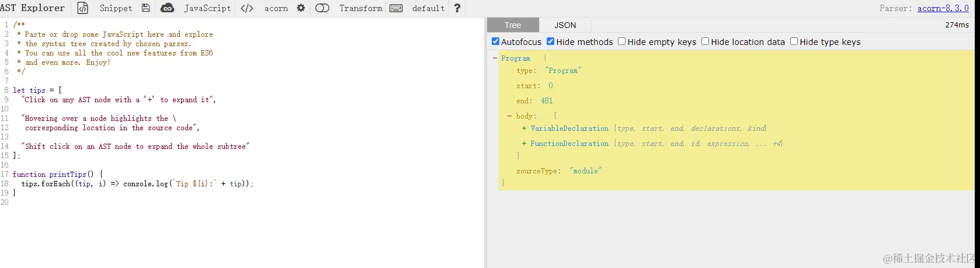
Task: Collapse the body array
Action: tap(510, 116)
